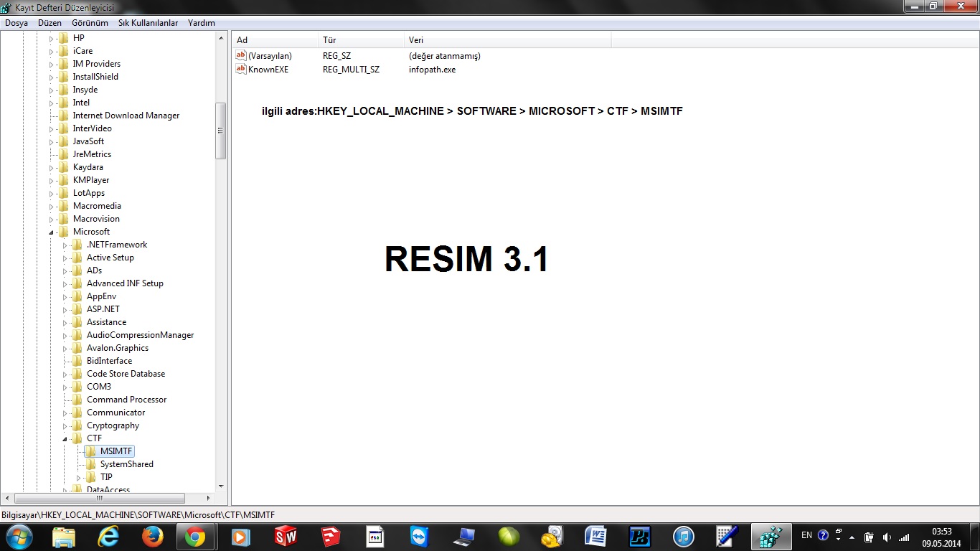
Task: Open the Sık Kullanılanlar menu
Action: point(148,23)
